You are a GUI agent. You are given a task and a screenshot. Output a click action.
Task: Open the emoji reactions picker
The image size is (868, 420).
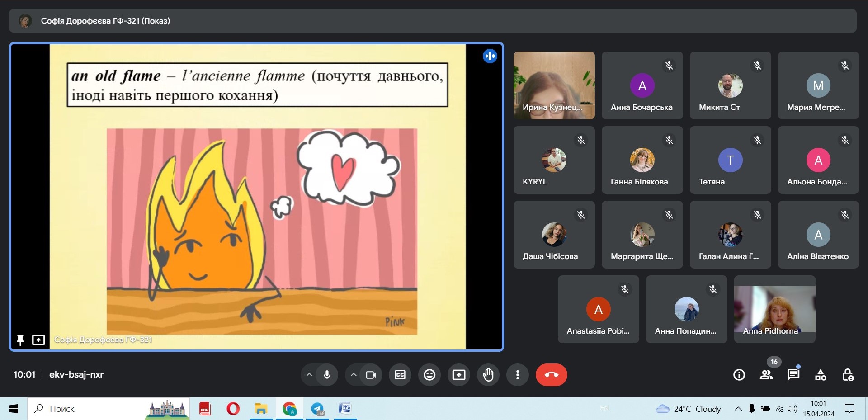click(429, 375)
